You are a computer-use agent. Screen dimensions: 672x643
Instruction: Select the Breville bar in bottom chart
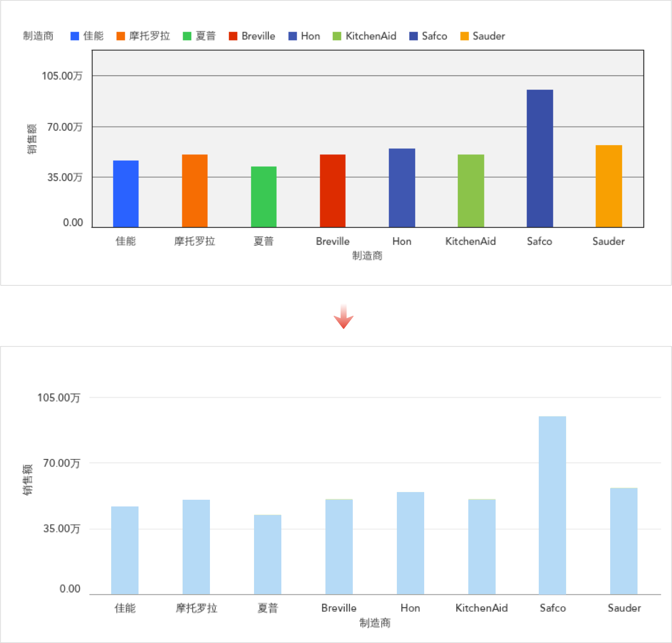[339, 547]
